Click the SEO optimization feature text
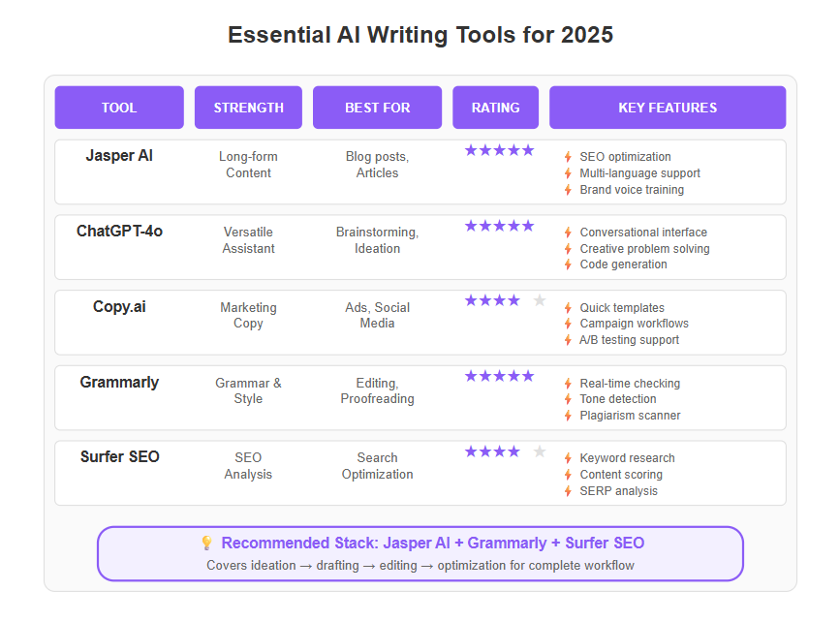The image size is (840, 622). tap(625, 157)
